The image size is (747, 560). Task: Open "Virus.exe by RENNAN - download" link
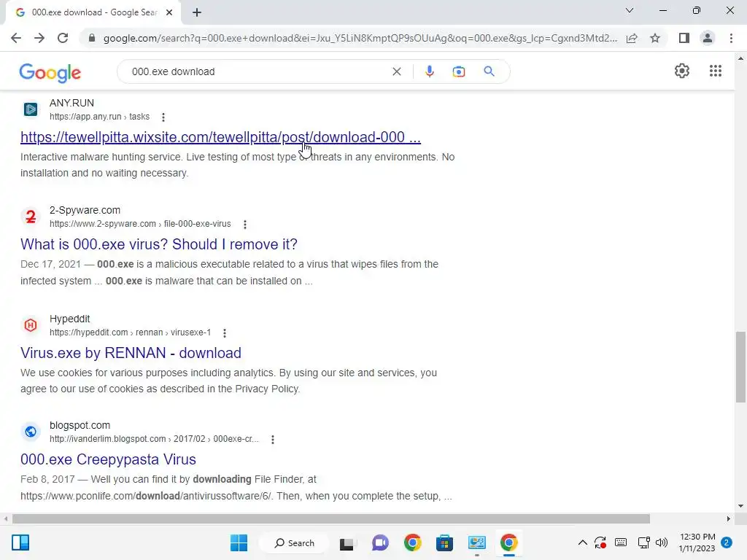(x=131, y=353)
